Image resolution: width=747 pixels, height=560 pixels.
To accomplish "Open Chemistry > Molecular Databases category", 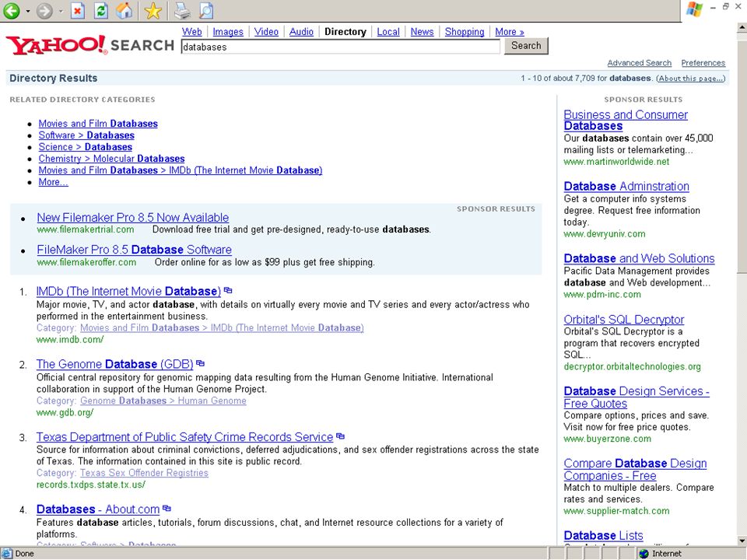I will tap(111, 159).
